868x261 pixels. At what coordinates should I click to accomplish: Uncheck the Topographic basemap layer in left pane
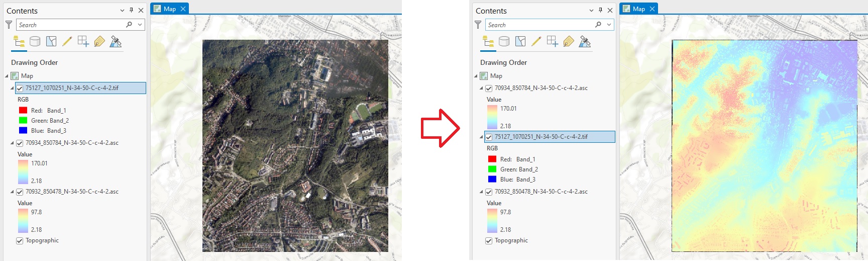tap(20, 241)
